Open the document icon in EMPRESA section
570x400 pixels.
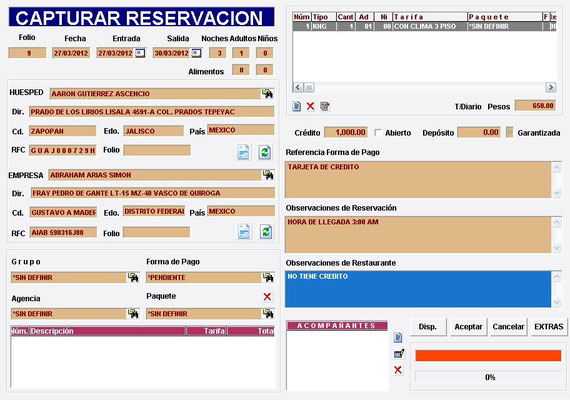point(244,232)
